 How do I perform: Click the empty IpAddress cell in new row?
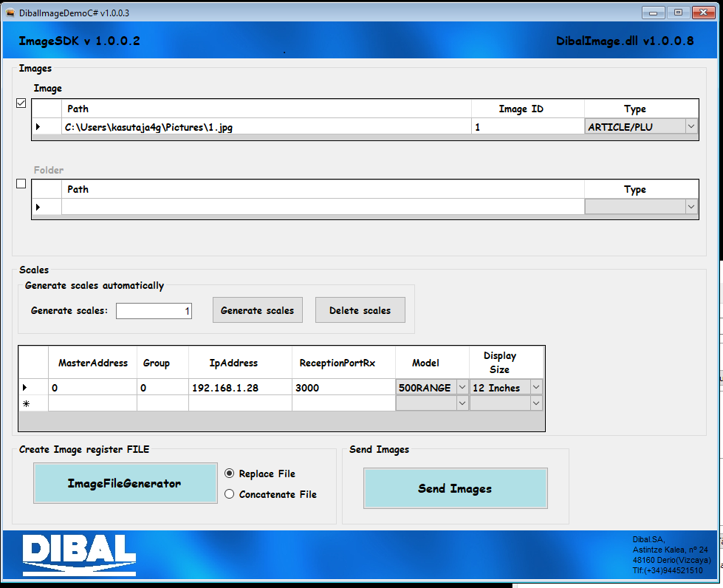[240, 403]
